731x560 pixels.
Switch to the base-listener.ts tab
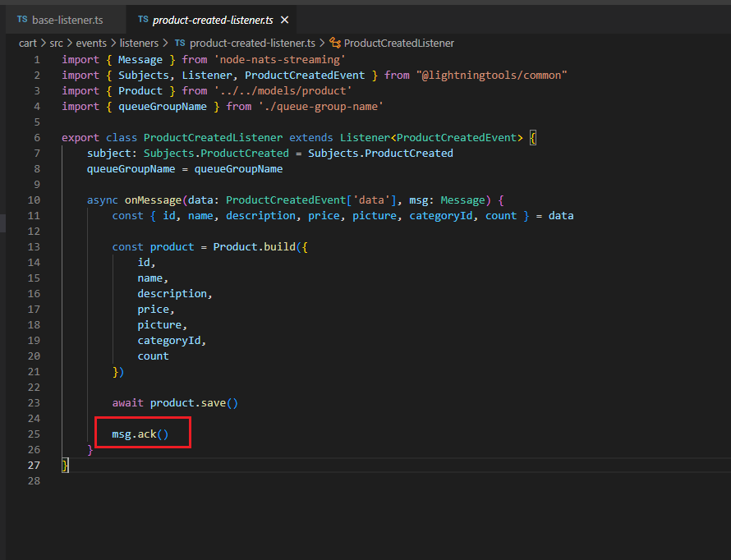[67, 19]
